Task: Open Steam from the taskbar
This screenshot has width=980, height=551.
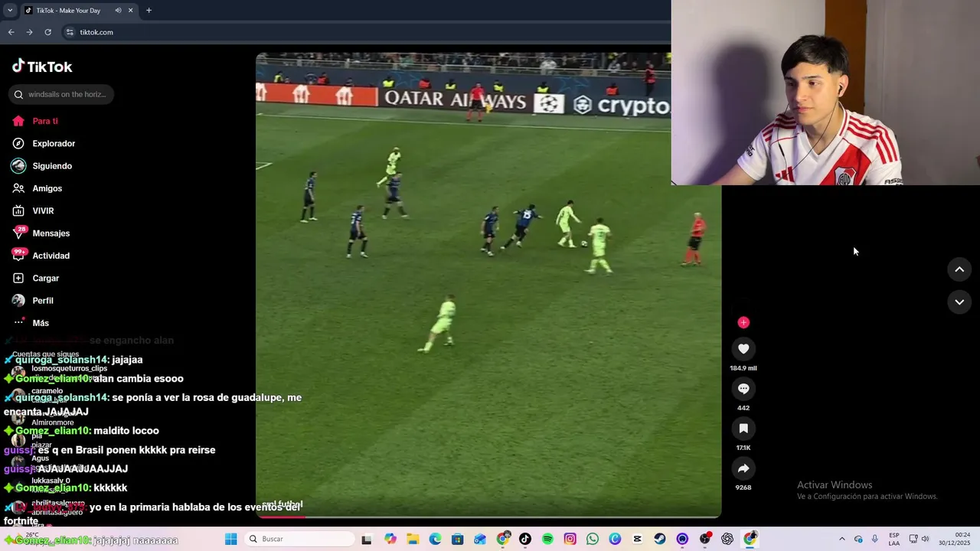Action: click(x=660, y=539)
